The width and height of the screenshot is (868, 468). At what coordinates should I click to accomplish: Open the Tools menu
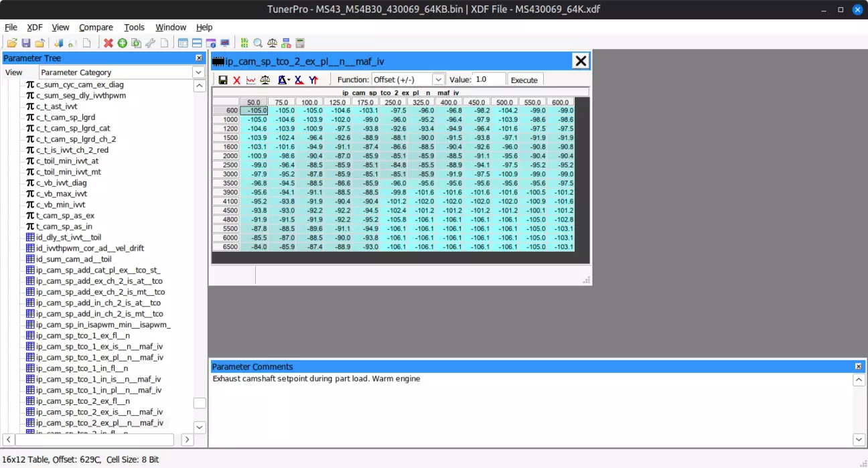click(x=134, y=27)
